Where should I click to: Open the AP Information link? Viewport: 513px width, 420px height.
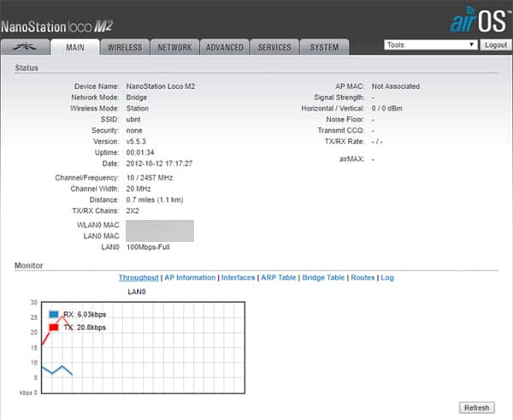coord(190,278)
